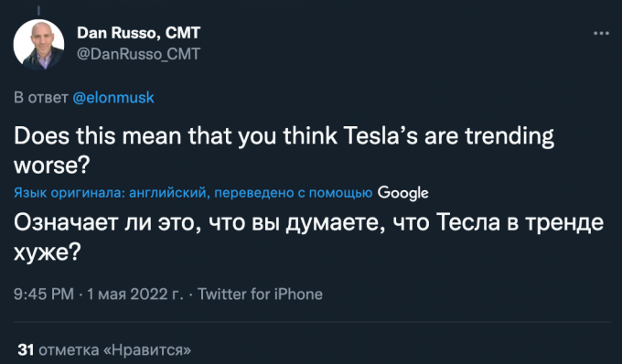The height and width of the screenshot is (364, 622).
Task: Click the Google logo beside translation note
Action: [x=402, y=193]
